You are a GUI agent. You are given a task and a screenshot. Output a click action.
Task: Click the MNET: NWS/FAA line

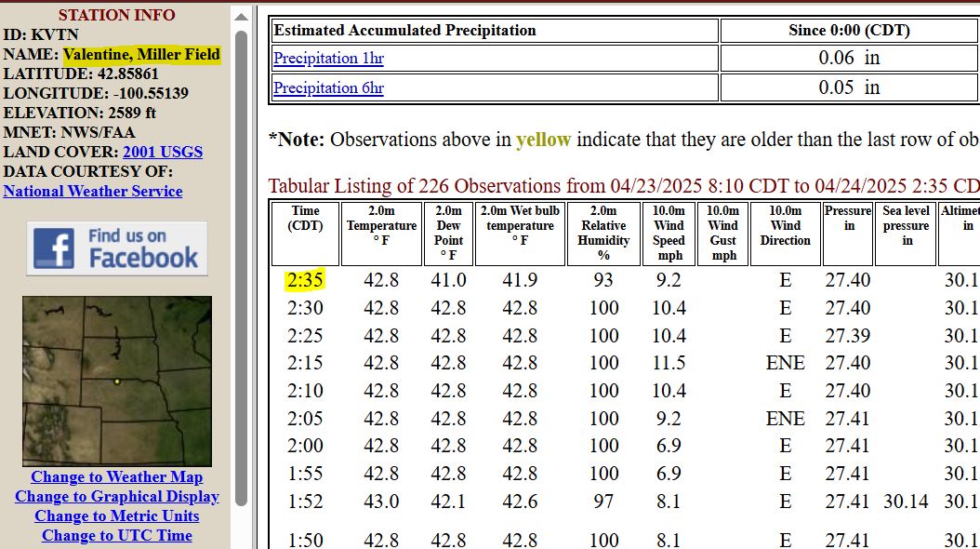[70, 132]
